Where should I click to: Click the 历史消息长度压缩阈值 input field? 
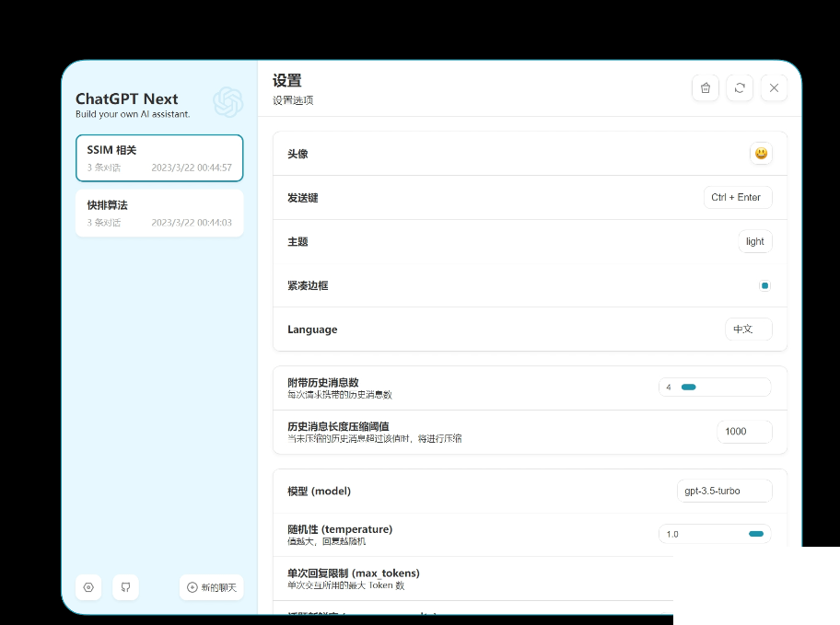[743, 432]
